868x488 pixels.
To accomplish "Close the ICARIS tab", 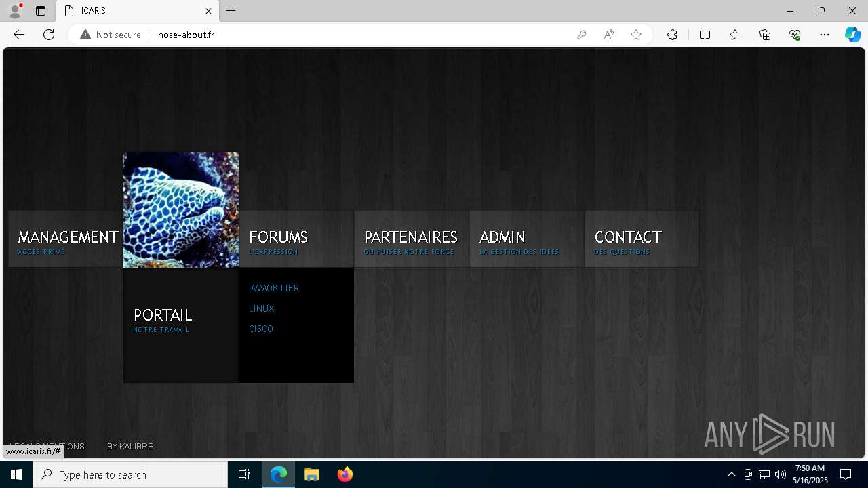I will point(208,11).
